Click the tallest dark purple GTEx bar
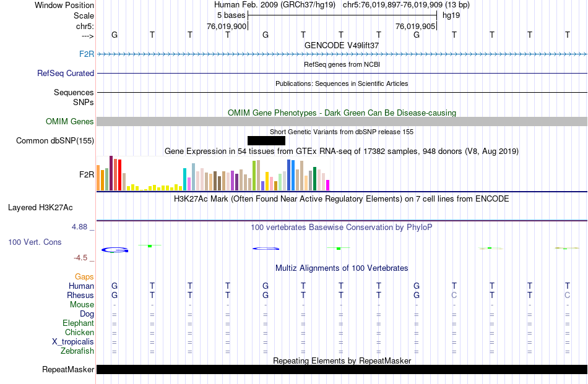The height and width of the screenshot is (384, 588). [111, 174]
